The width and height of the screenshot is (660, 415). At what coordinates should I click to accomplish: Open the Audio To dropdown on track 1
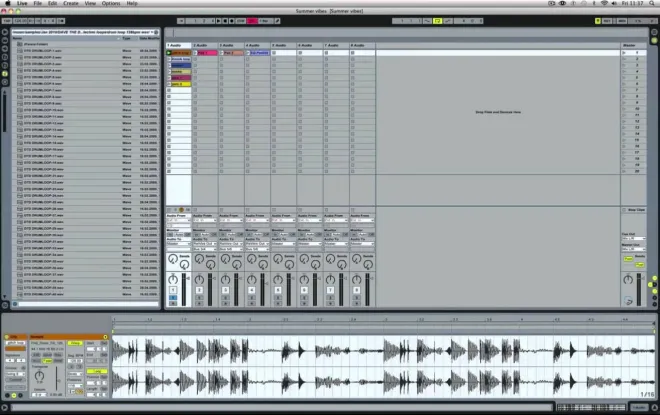coord(178,244)
